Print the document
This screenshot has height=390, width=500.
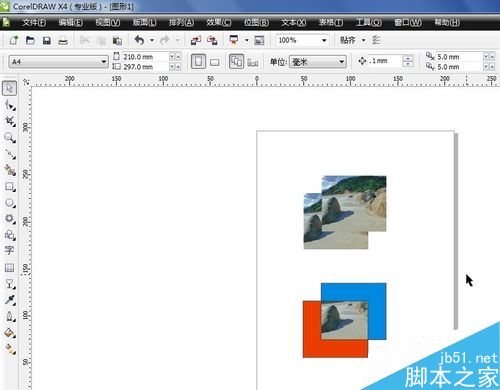pos(63,40)
